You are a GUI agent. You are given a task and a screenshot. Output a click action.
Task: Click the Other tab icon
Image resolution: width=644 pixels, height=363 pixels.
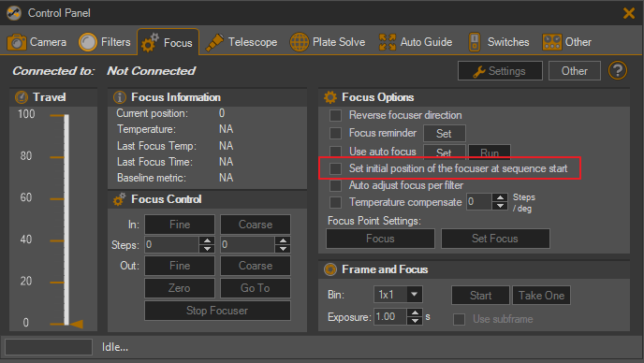551,42
